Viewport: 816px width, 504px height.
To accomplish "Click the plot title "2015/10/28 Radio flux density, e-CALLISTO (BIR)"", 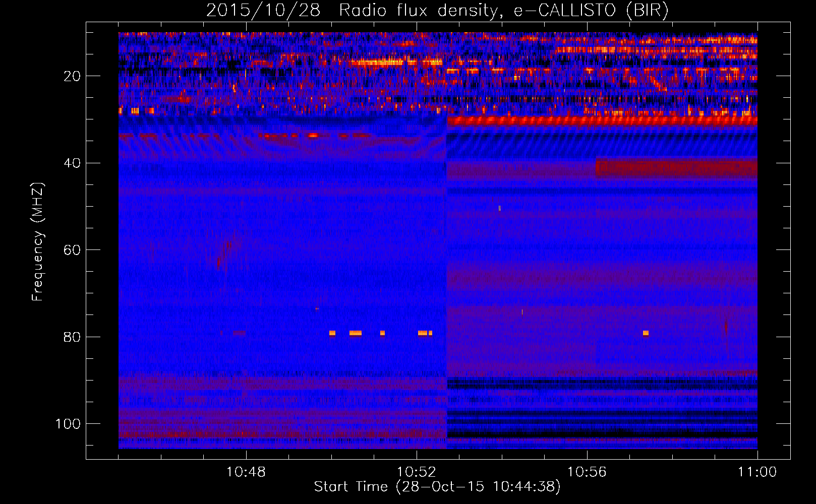I will click(437, 10).
